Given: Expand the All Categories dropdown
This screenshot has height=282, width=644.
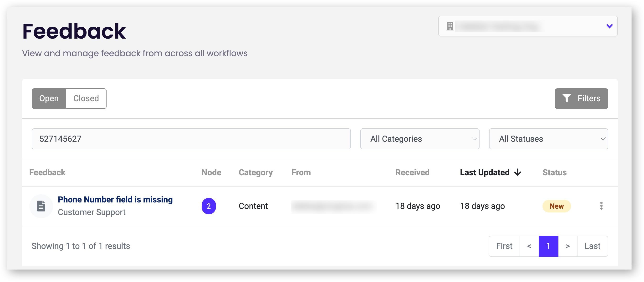Looking at the screenshot, I should coord(419,139).
